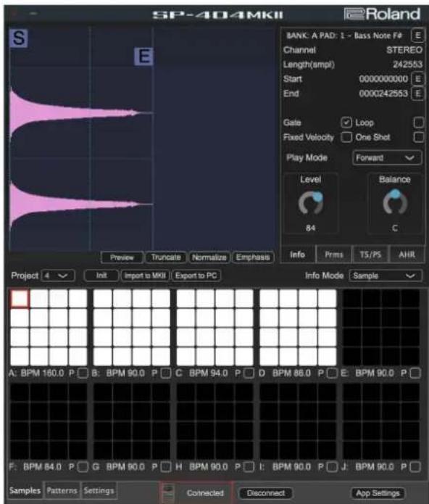Image resolution: width=429 pixels, height=504 pixels.
Task: Switch to the Prms tab
Action: point(333,255)
